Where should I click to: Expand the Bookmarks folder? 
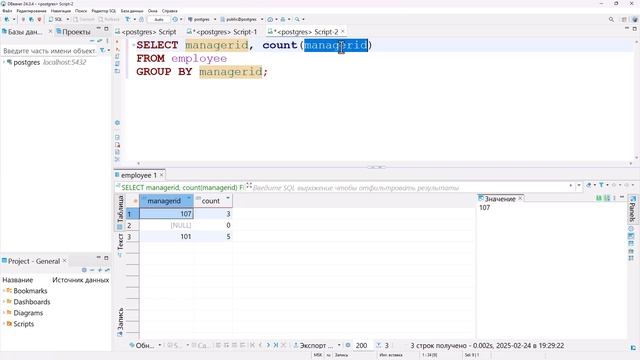tap(4, 291)
